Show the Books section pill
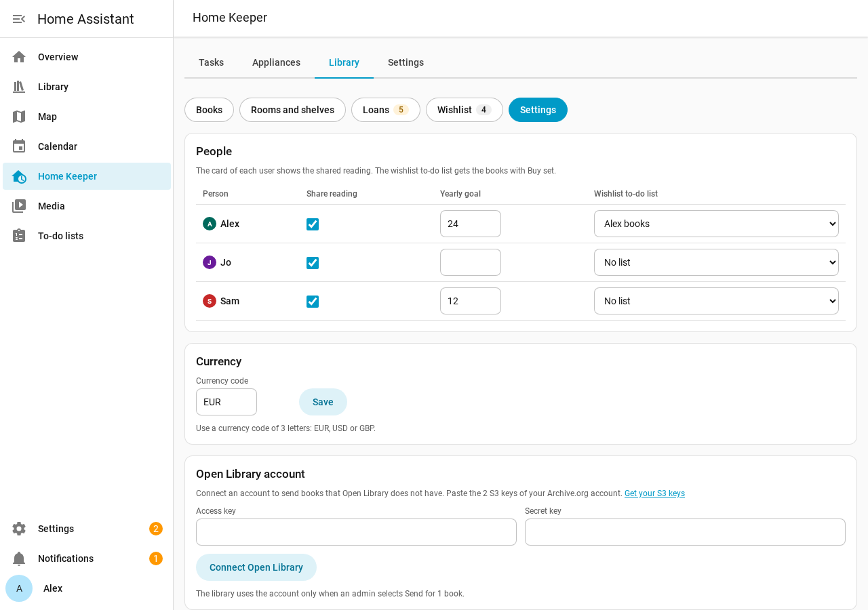 (209, 110)
